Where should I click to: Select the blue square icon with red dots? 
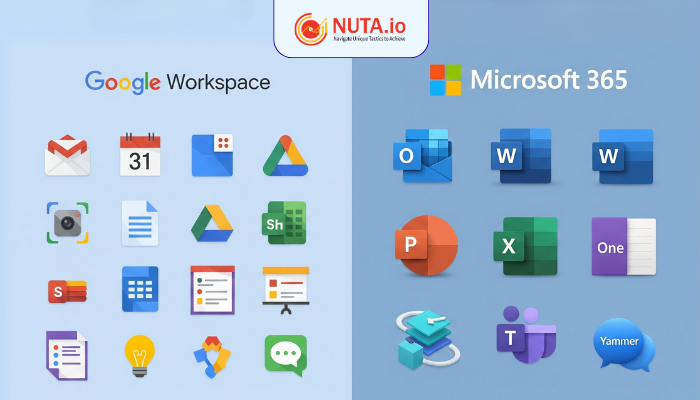tap(212, 155)
